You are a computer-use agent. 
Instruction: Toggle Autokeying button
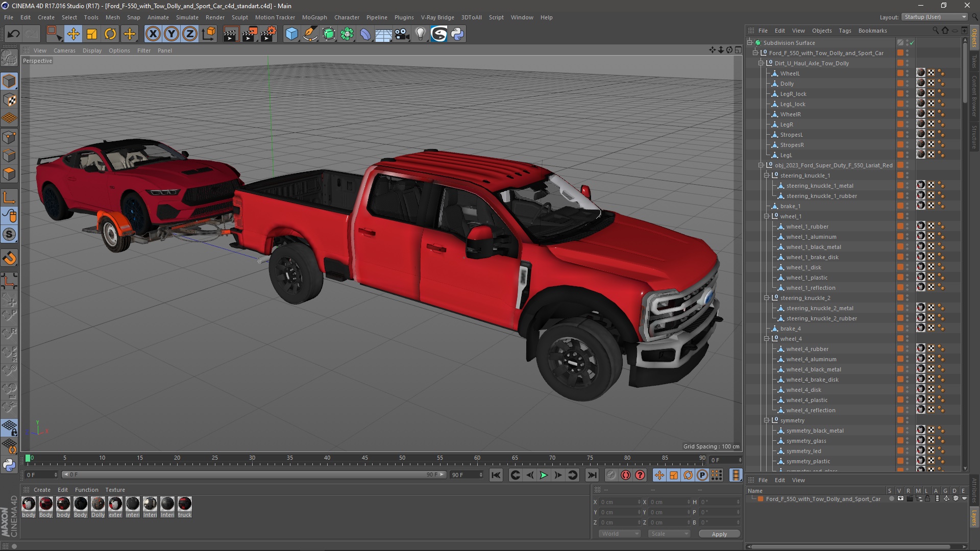[x=626, y=475]
